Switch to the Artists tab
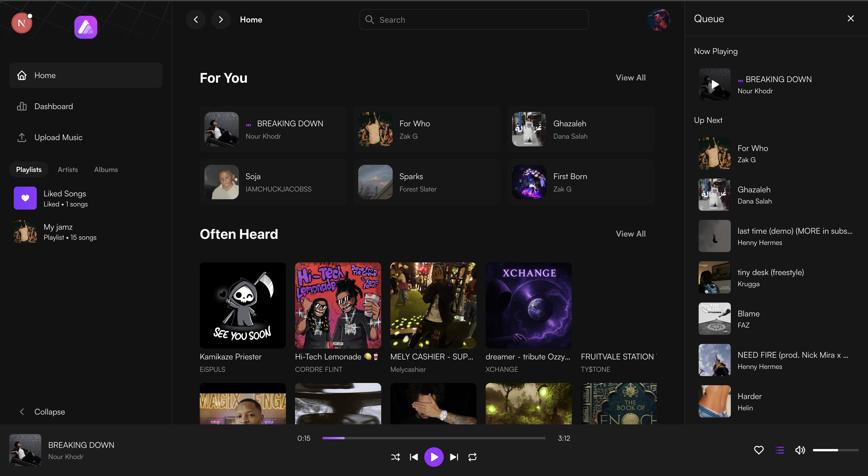The height and width of the screenshot is (476, 868). tap(67, 170)
